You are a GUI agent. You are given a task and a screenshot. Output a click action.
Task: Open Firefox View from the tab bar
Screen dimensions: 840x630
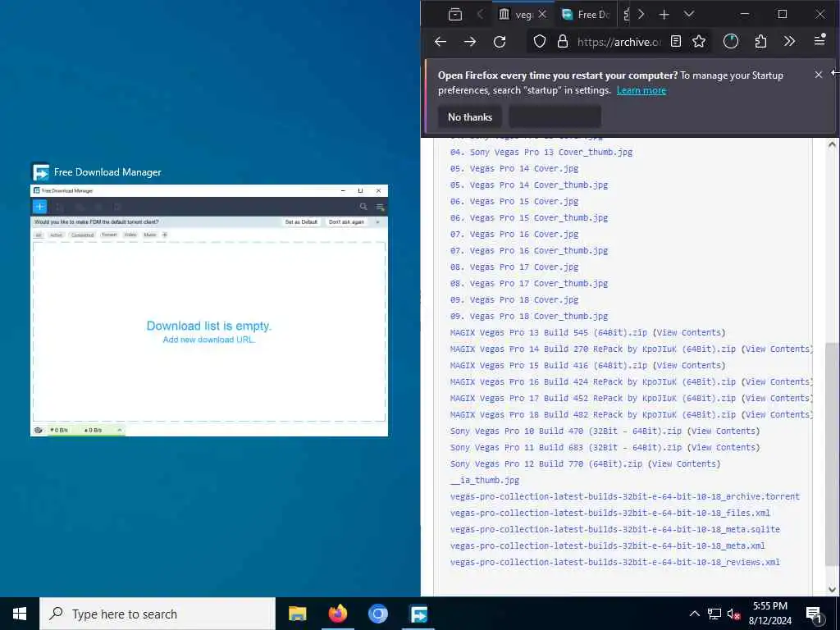click(454, 15)
